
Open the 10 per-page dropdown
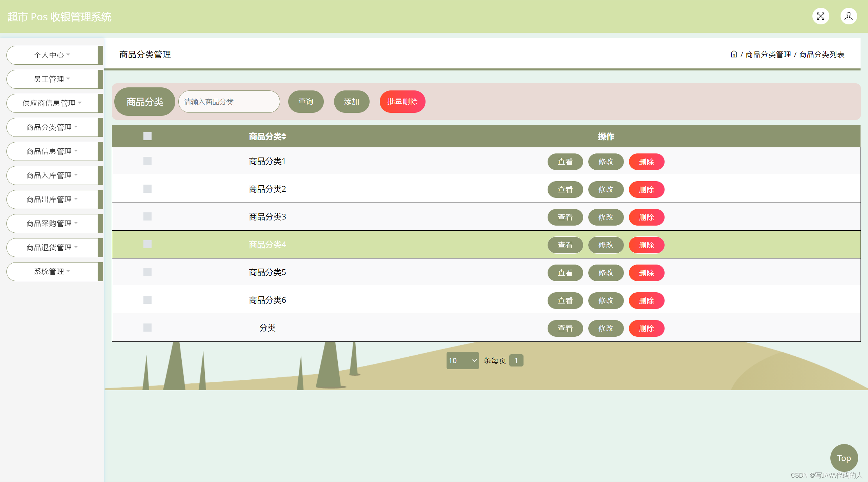[462, 360]
